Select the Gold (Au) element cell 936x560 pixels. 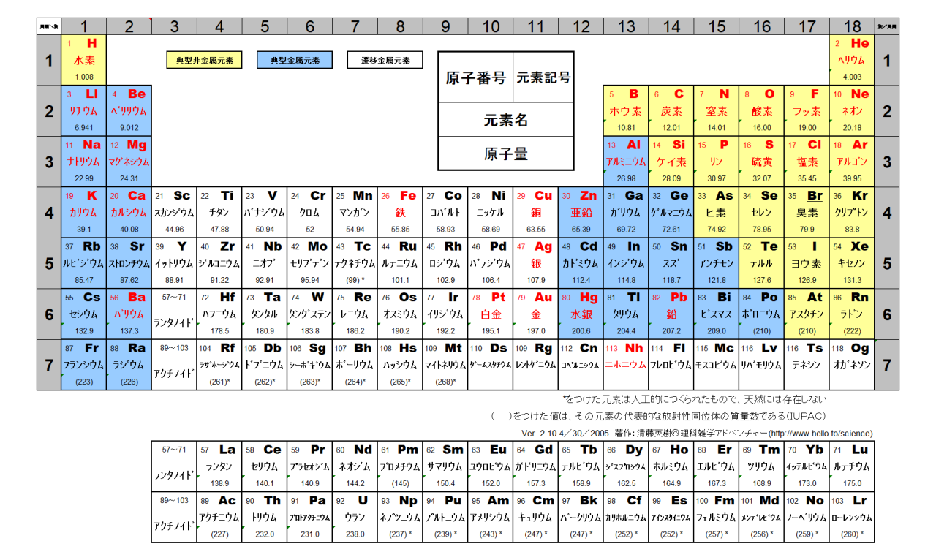point(536,313)
